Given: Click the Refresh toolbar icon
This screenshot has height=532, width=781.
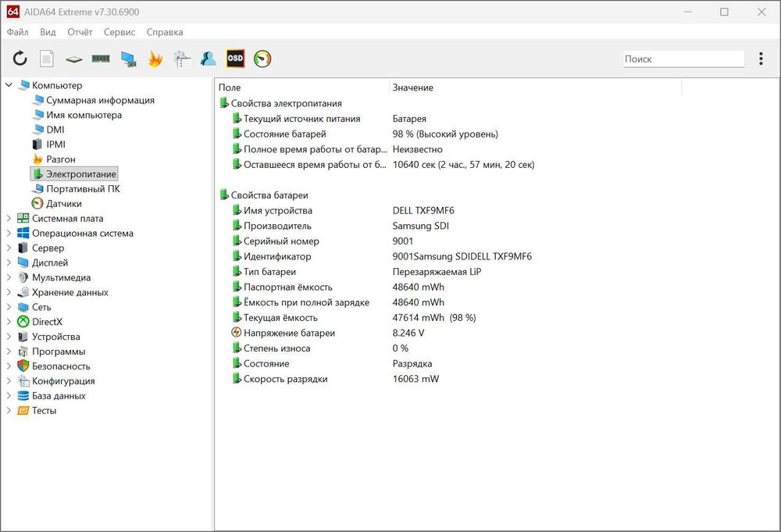Looking at the screenshot, I should [20, 59].
